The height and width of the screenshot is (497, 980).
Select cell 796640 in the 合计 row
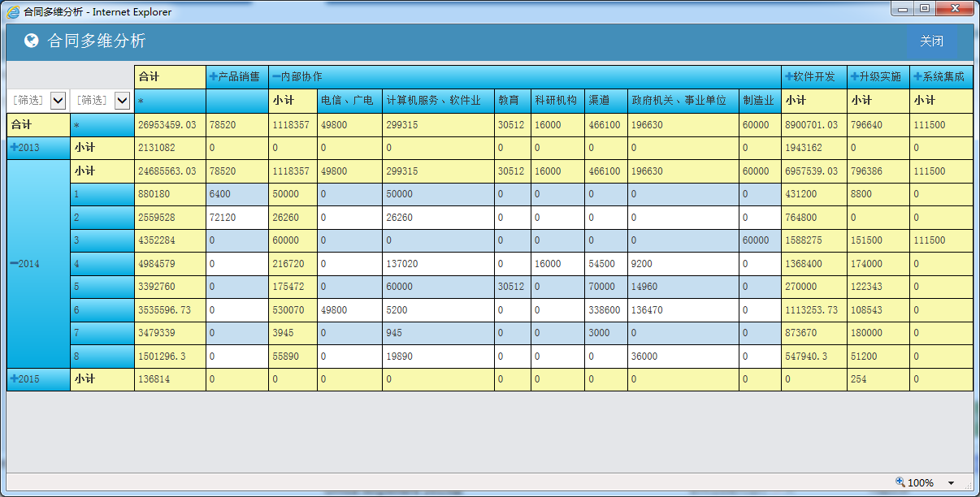(x=878, y=125)
